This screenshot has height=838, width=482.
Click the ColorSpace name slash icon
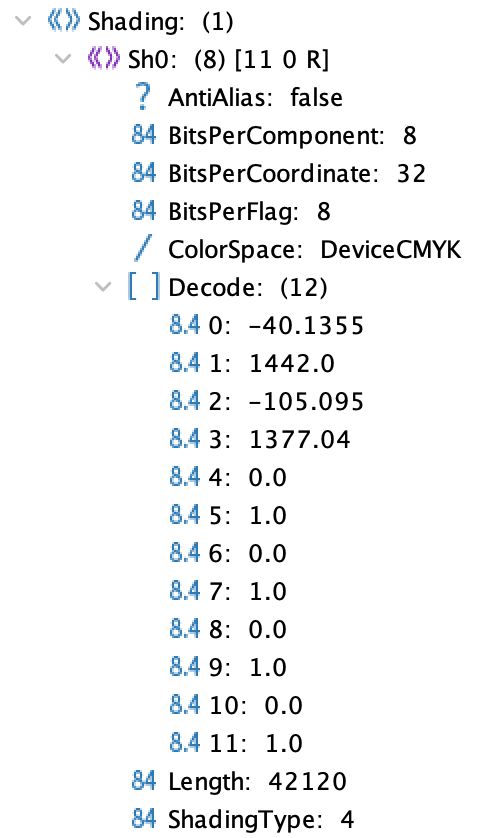pos(143,249)
